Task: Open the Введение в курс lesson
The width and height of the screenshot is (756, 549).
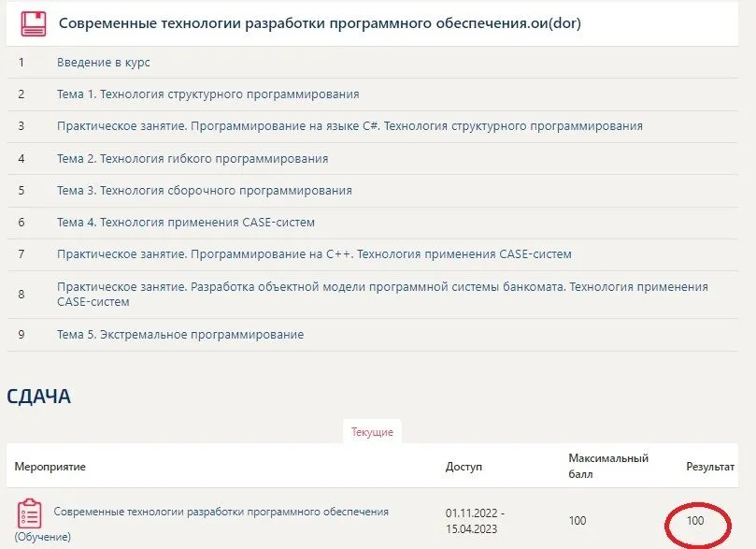Action: [x=103, y=63]
